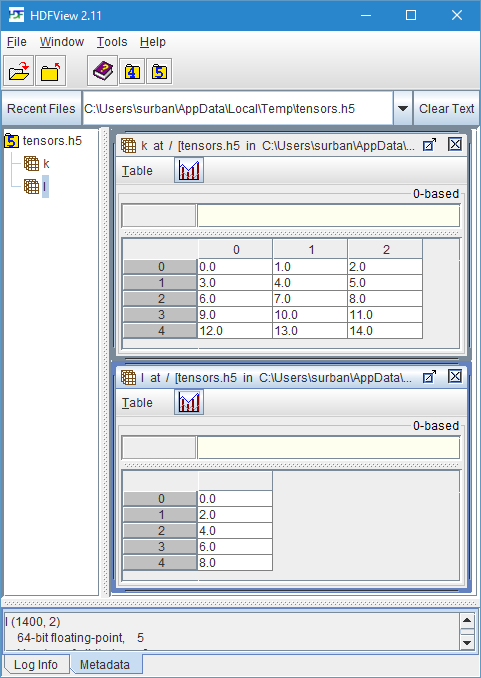The height and width of the screenshot is (678, 481).
Task: Click the Recent Files button
Action: 41,109
